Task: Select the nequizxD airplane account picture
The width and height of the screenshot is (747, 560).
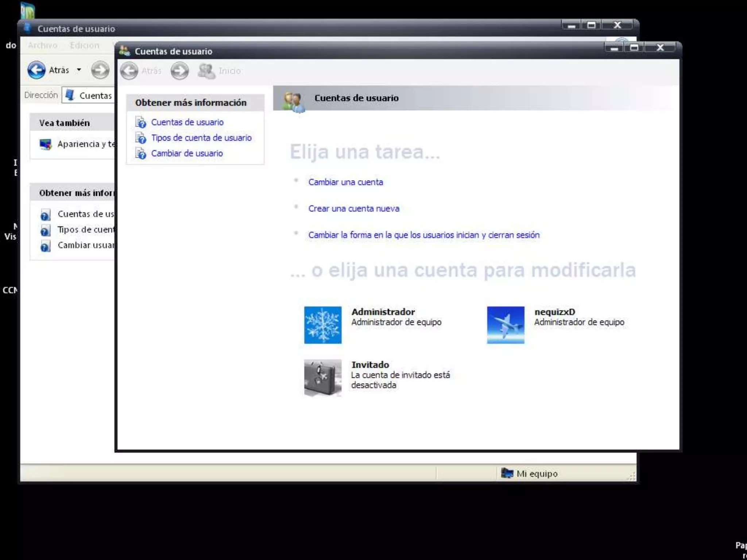Action: [x=506, y=325]
